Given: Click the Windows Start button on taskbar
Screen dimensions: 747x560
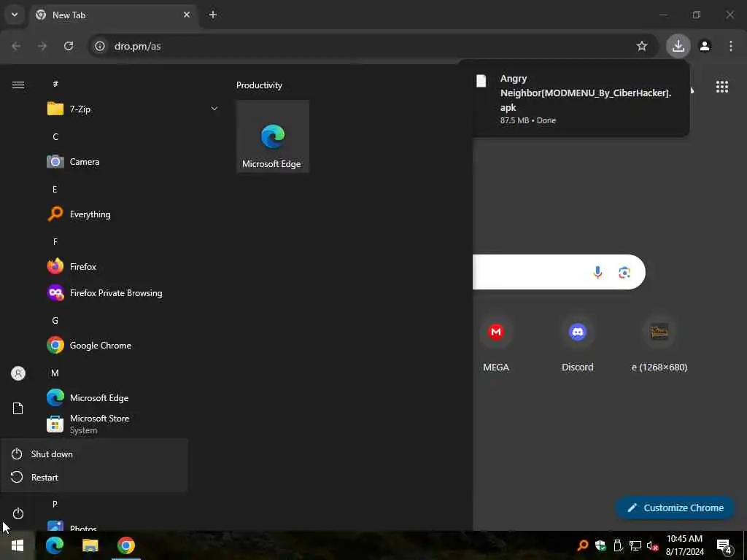Looking at the screenshot, I should pos(18,545).
